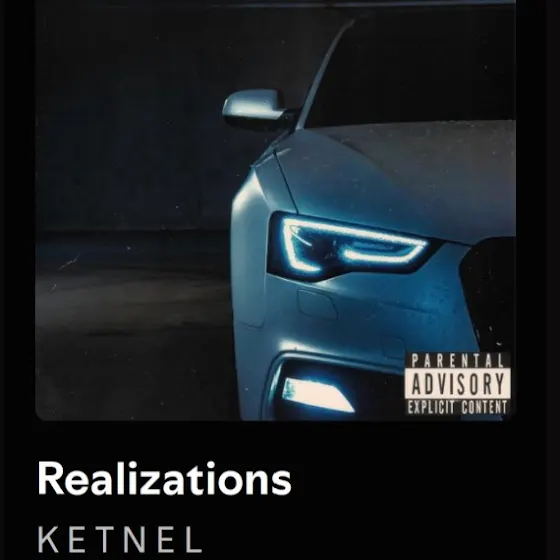
Task: Click the dark road area of cover
Action: [x=132, y=321]
